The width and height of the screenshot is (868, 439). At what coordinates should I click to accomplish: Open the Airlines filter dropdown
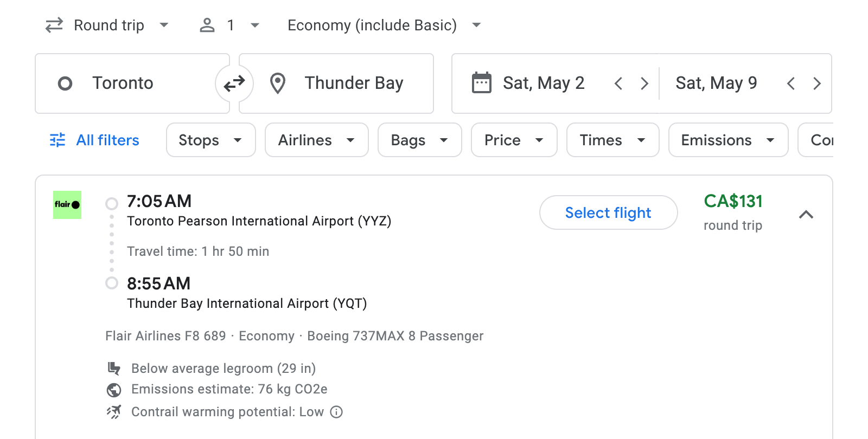(316, 140)
